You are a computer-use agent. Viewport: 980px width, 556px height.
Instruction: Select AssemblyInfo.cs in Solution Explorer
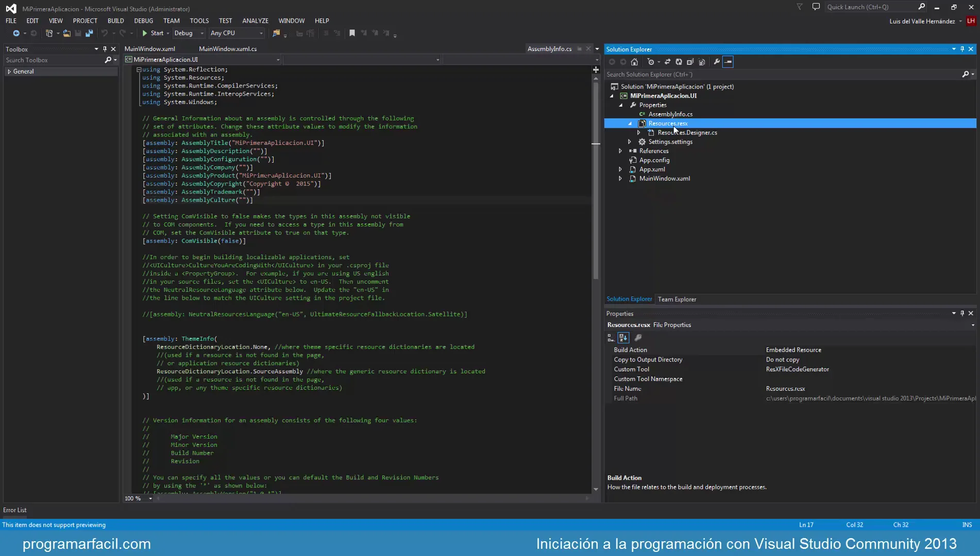click(x=670, y=114)
